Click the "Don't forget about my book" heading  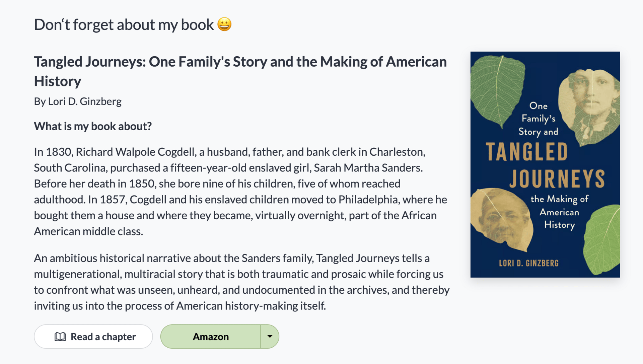tap(124, 24)
